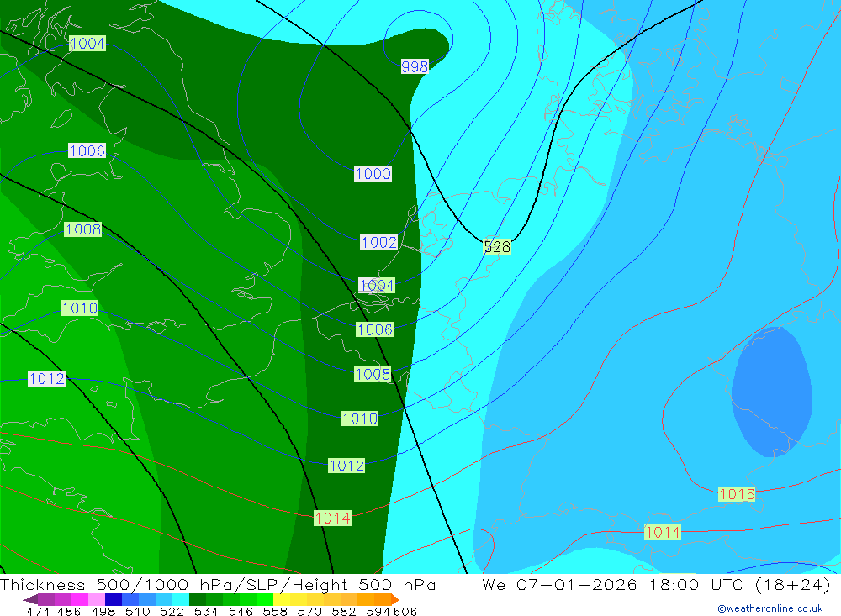The height and width of the screenshot is (616, 841).
Task: Open the ©weatheronline.co.uk link
Action: pyautogui.click(x=770, y=608)
